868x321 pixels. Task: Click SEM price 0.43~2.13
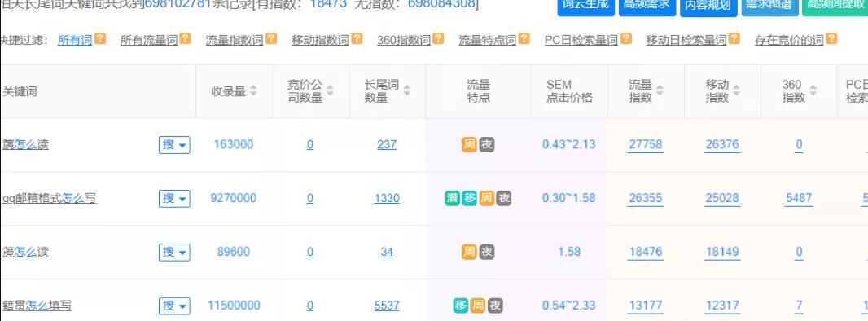point(568,144)
